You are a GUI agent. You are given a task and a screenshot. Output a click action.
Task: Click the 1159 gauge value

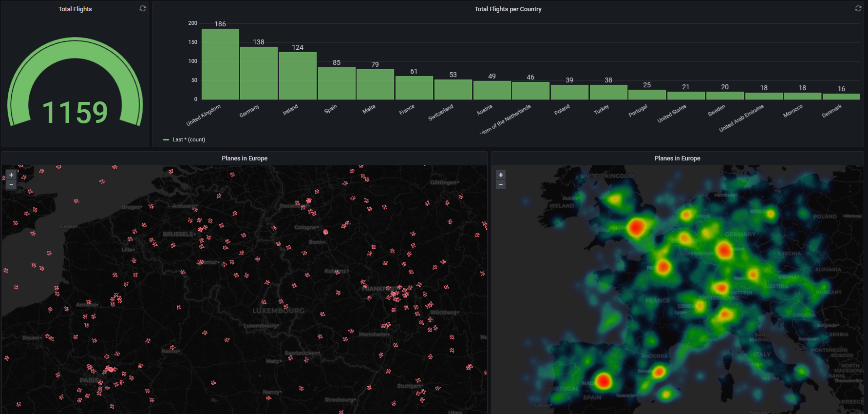tap(75, 112)
